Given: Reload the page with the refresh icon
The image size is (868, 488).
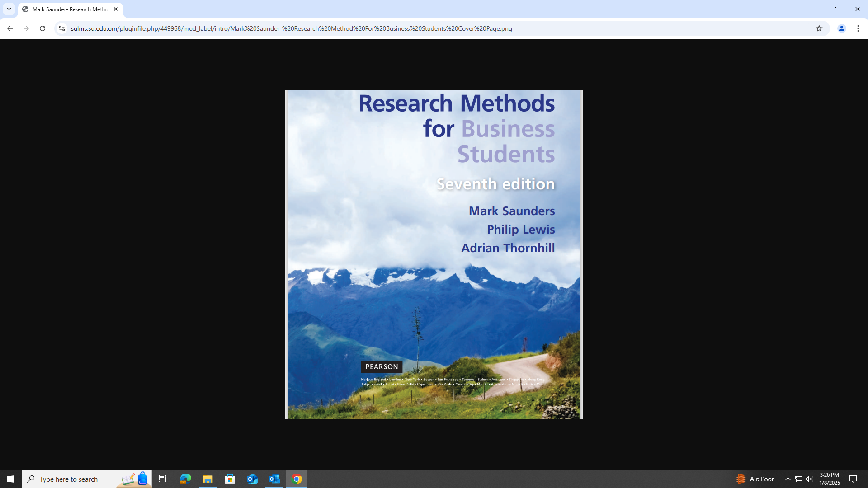Looking at the screenshot, I should click(42, 28).
